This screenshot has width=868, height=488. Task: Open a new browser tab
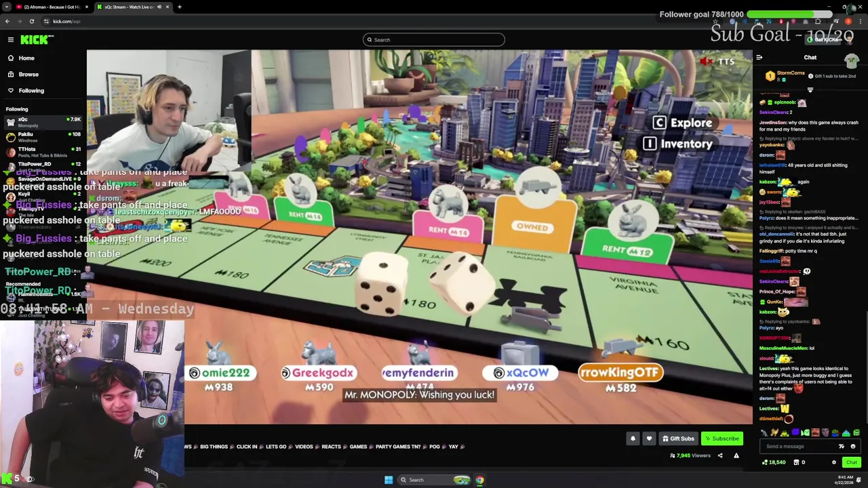[180, 7]
